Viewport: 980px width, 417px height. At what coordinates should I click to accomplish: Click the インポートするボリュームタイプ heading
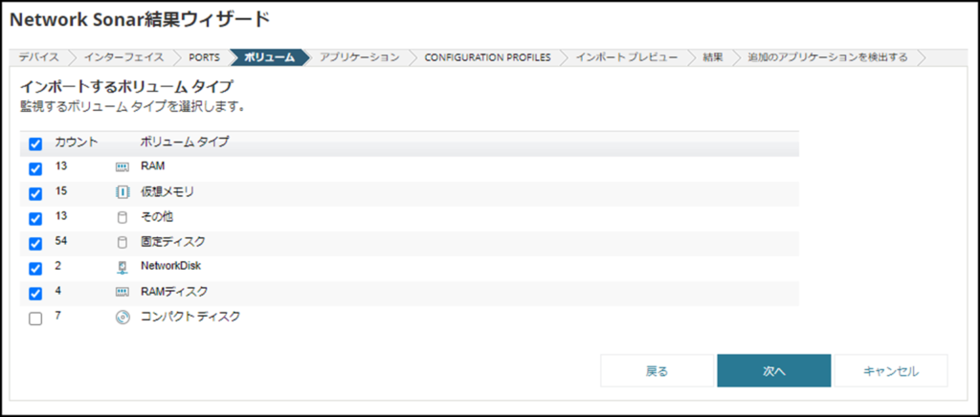(x=126, y=86)
